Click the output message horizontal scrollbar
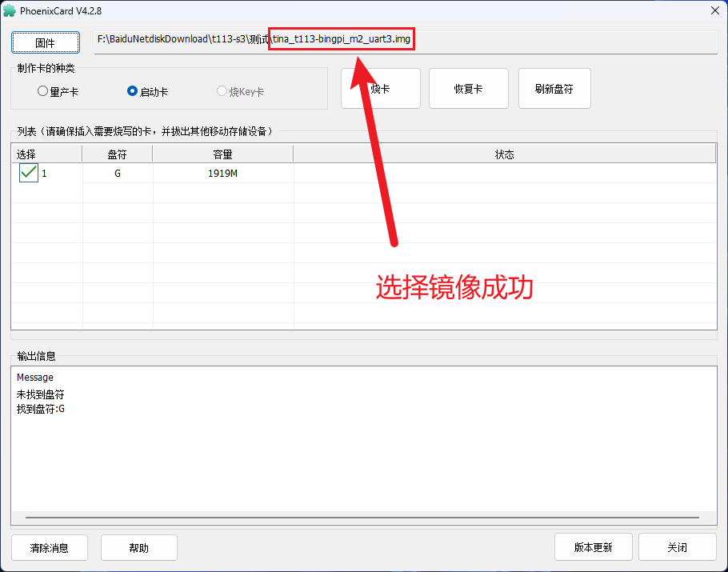The height and width of the screenshot is (572, 728). (364, 518)
